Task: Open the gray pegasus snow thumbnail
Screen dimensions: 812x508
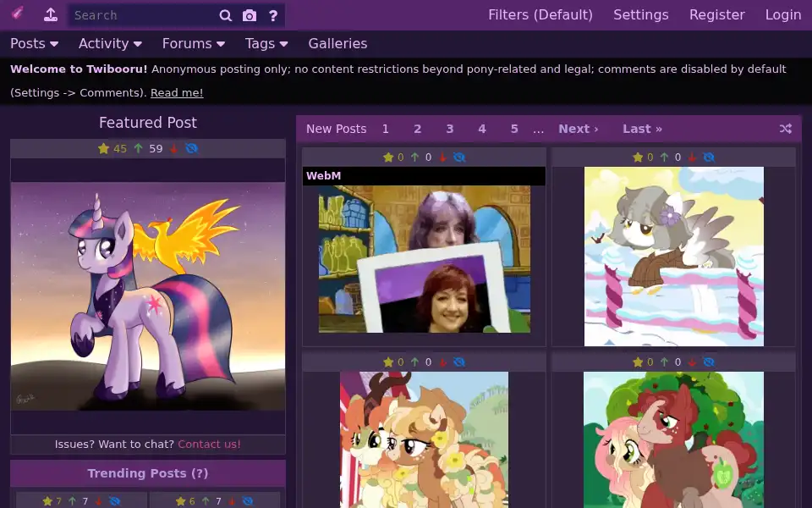Action: [x=674, y=256]
